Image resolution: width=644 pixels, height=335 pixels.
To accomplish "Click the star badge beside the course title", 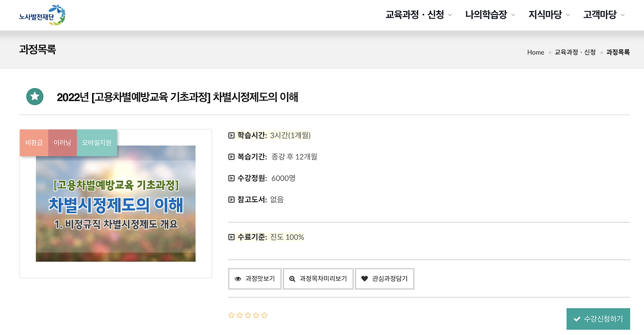I will coord(35,96).
